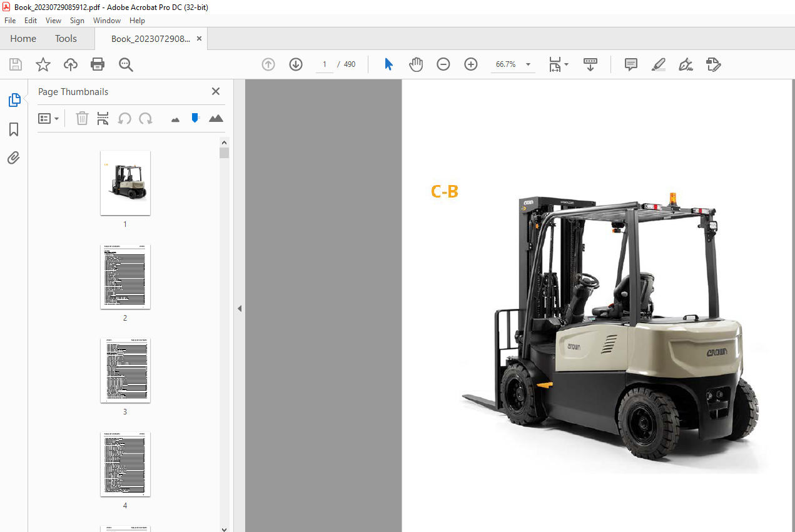
Task: Toggle scrolling mode keyboard icon
Action: (590, 64)
